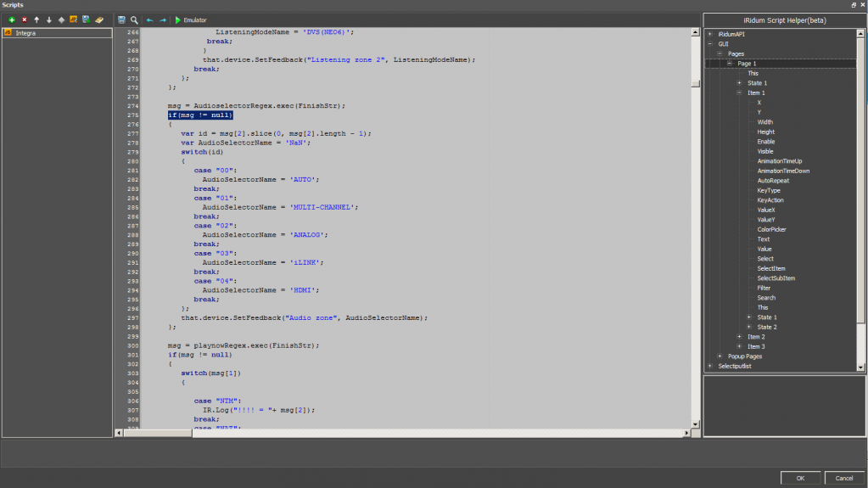Move script up with the up arrow
This screenshot has height=488, width=868.
click(x=36, y=20)
